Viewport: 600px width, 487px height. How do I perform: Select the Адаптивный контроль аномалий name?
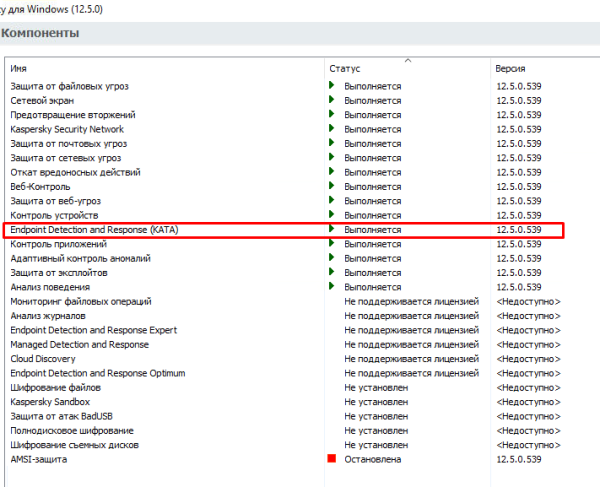[80, 259]
